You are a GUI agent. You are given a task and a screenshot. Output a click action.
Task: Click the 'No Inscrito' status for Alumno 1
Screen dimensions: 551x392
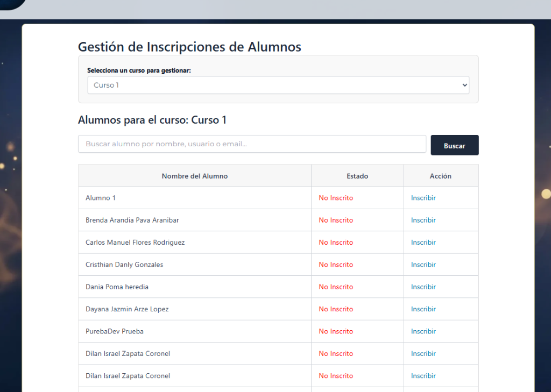pos(336,198)
